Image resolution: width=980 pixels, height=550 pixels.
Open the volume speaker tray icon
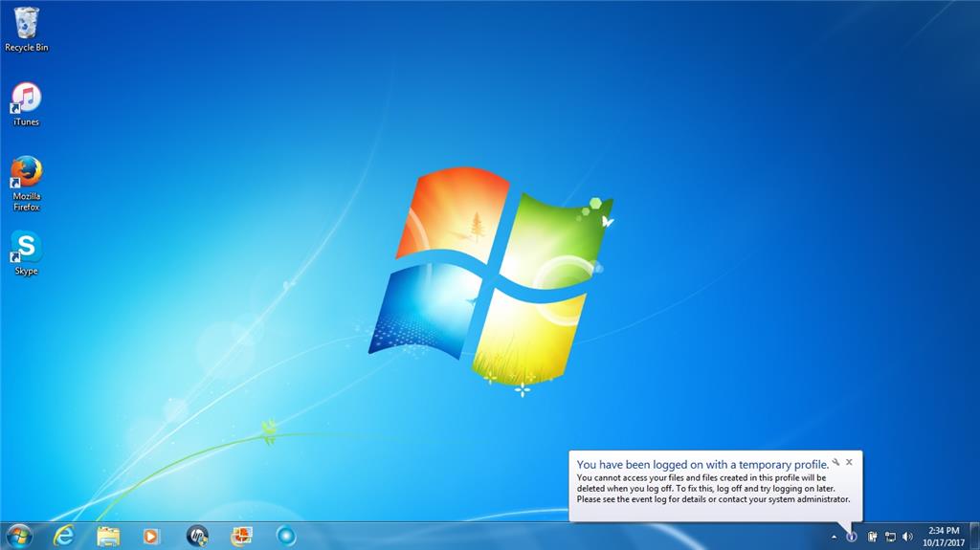point(908,537)
